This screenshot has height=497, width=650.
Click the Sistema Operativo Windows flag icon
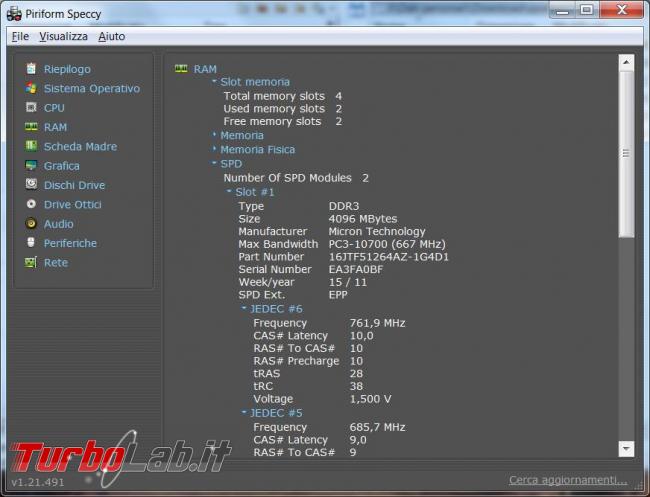coord(31,88)
